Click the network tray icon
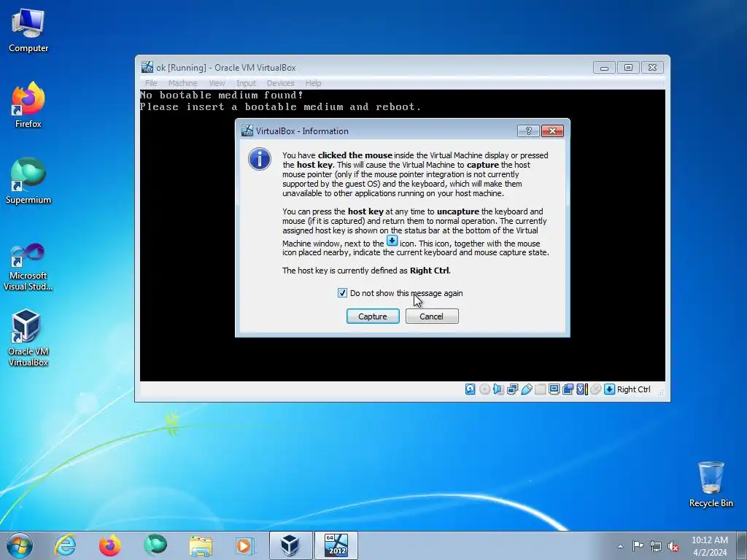 click(x=656, y=546)
